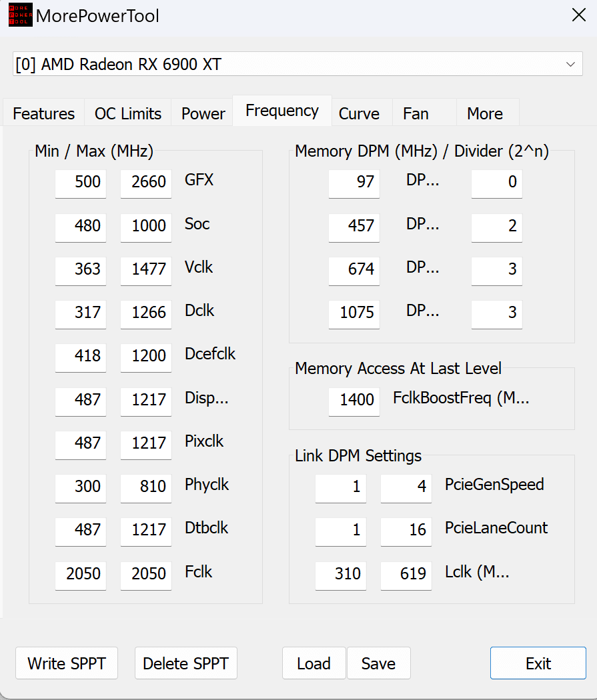Image resolution: width=597 pixels, height=700 pixels.
Task: Edit the memory DPM frequency 674 field
Action: (x=354, y=270)
